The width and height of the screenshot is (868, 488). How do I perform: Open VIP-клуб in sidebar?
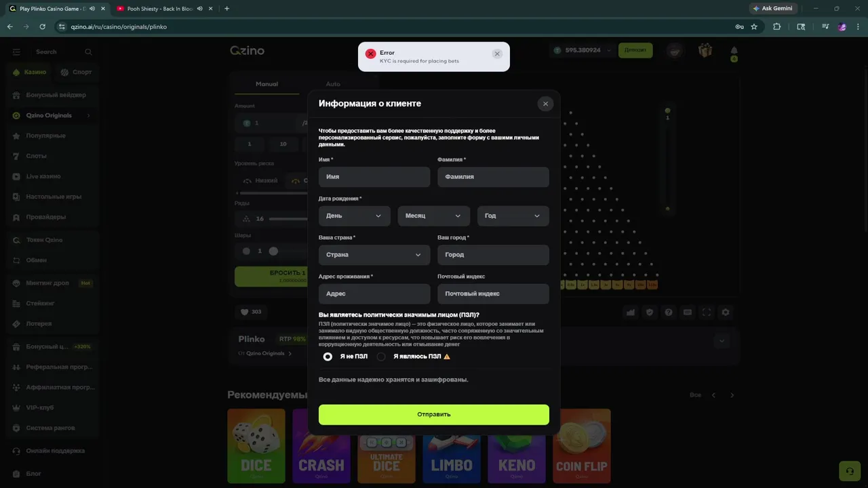52,407
